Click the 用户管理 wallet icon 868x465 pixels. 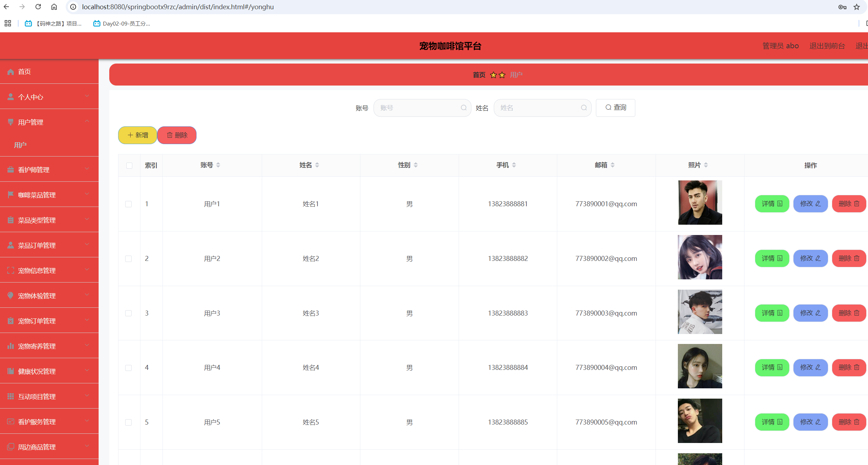[x=11, y=122]
